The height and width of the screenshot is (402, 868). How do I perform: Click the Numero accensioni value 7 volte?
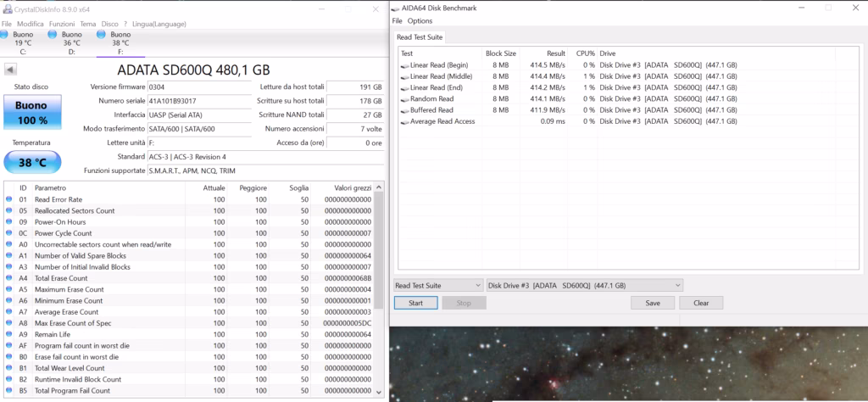pos(355,129)
